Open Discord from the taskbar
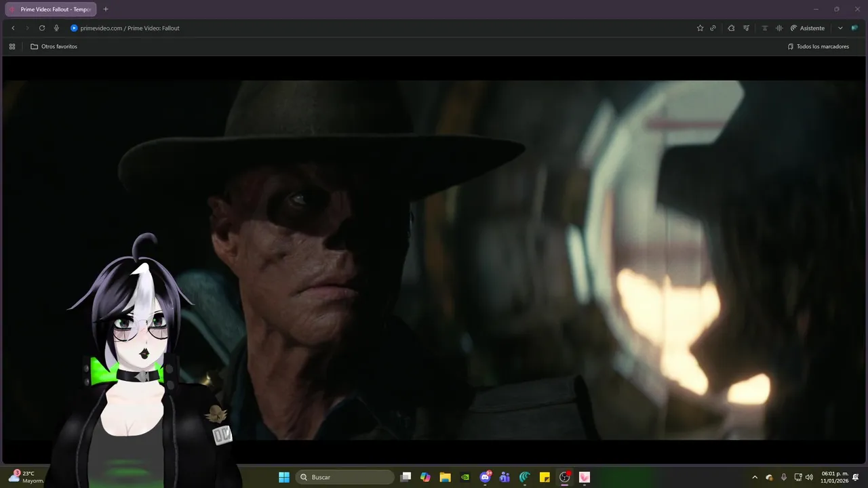This screenshot has width=868, height=488. [x=485, y=477]
